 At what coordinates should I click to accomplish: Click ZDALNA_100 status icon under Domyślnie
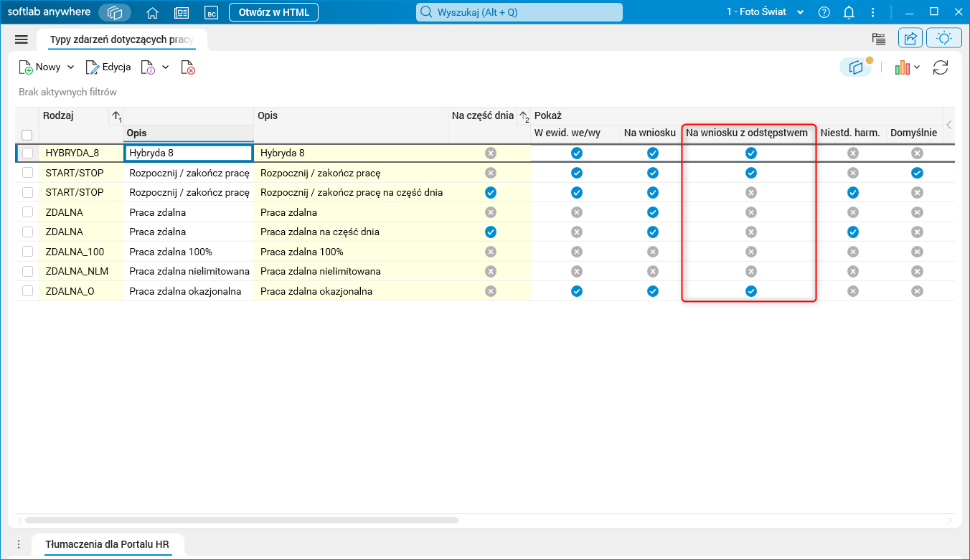click(917, 252)
